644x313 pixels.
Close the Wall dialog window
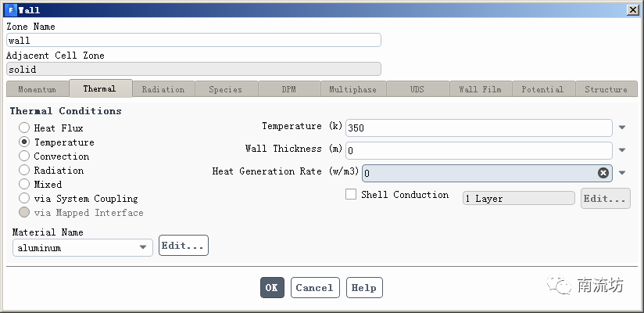[x=631, y=9]
